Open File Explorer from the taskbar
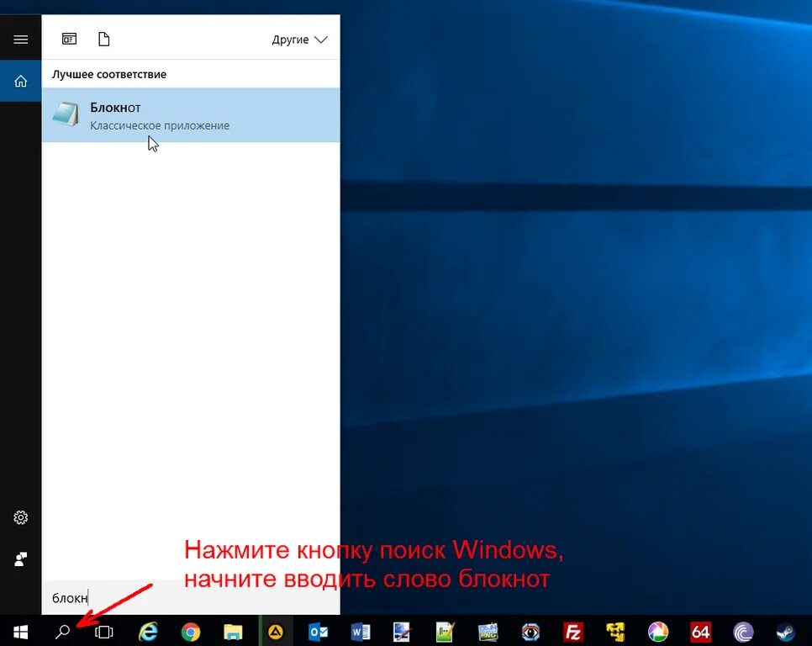The width and height of the screenshot is (812, 646). (234, 632)
